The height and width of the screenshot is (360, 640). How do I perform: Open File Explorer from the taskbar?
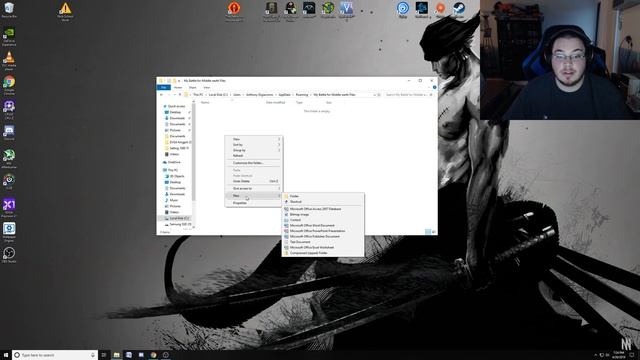pos(116,355)
